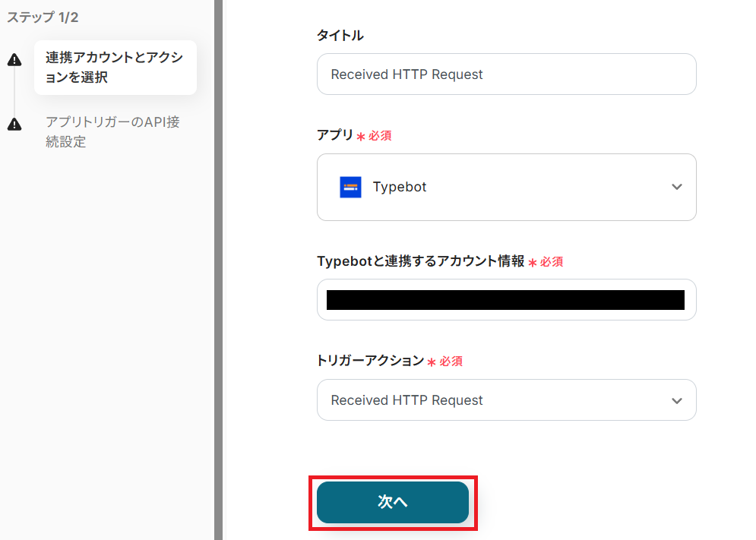
Task: Click warning icon beside 連携アカウントとアクションを選択
Action: pyautogui.click(x=14, y=61)
